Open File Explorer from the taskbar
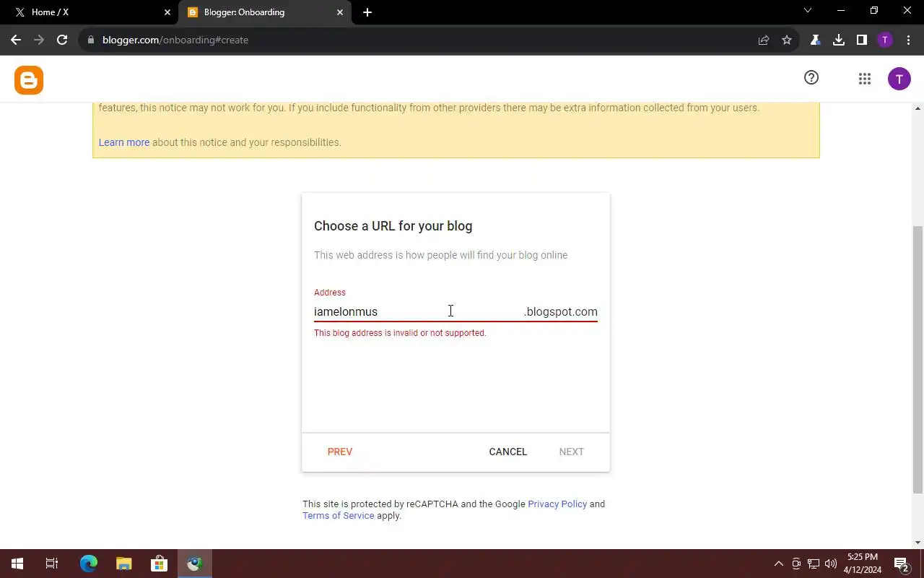The width and height of the screenshot is (924, 578). tap(124, 564)
